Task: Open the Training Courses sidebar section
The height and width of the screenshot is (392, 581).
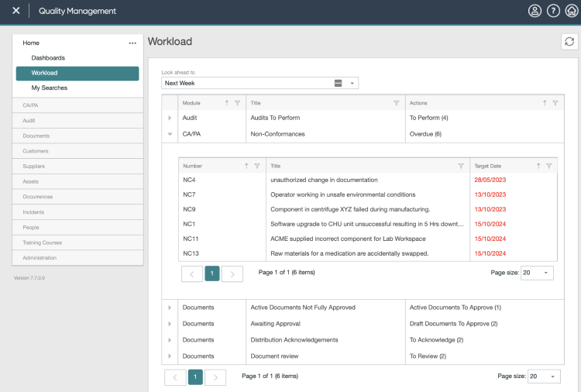Action: (x=77, y=242)
